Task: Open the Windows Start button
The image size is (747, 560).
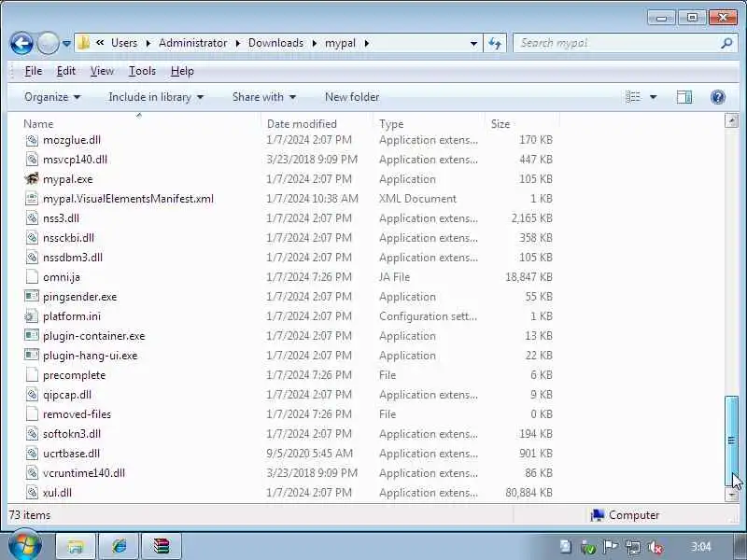Action: click(25, 545)
